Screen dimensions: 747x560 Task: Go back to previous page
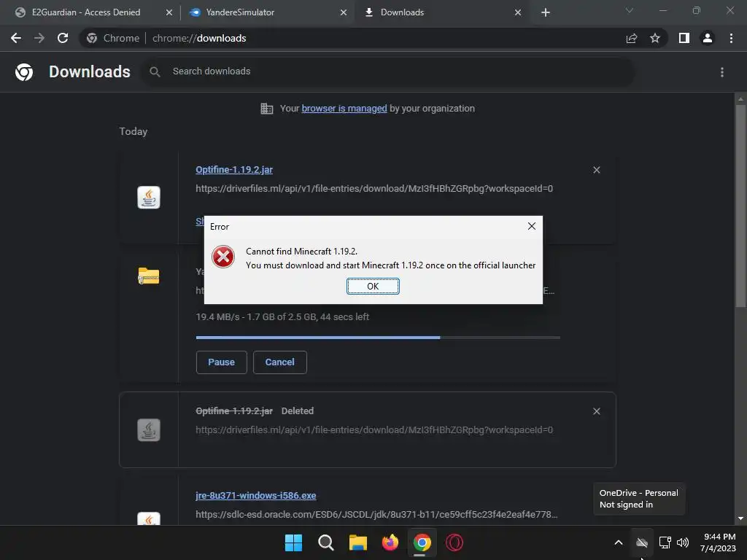click(16, 38)
